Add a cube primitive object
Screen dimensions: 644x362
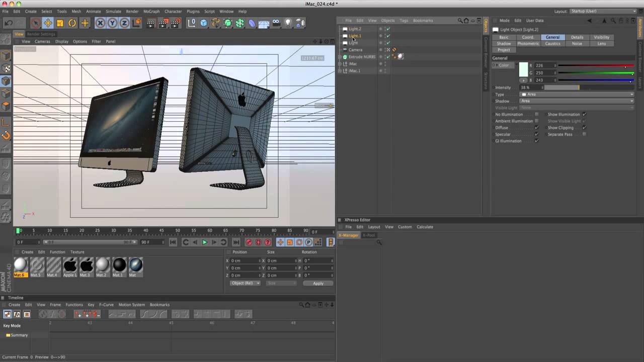point(204,23)
